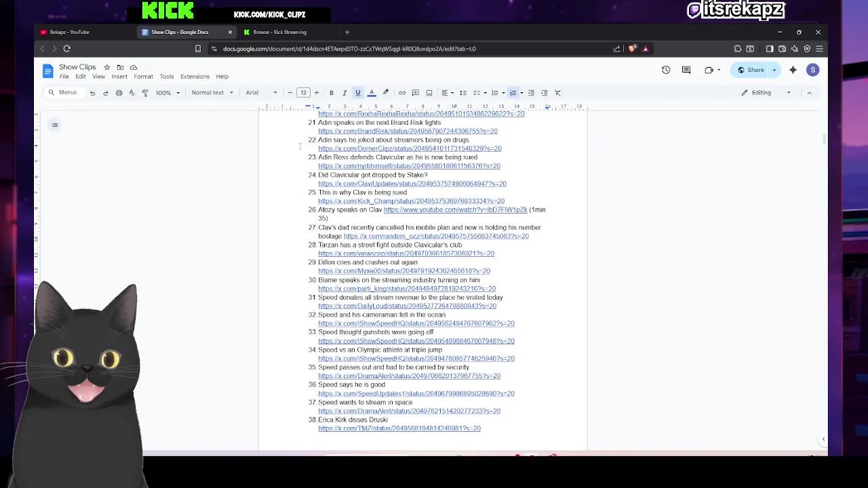Expand the bulleted list options arrow
The height and width of the screenshot is (488, 868).
tap(503, 93)
